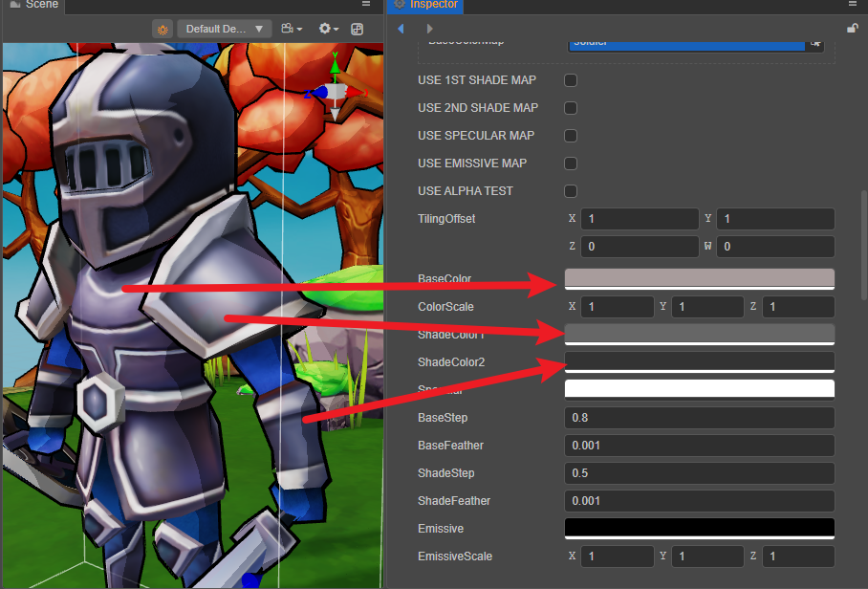
Task: Go forward with Inspector right arrow
Action: [x=429, y=29]
